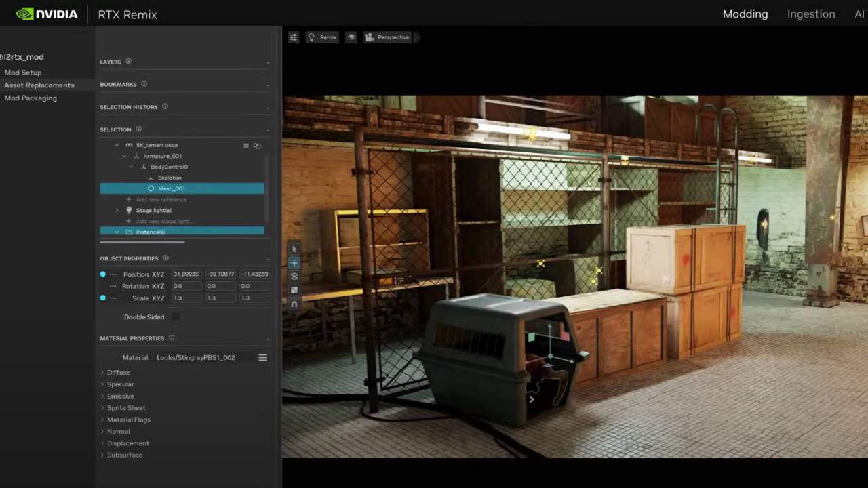Viewport: 868px width, 488px height.
Task: Expand Stage light(s) in the selection tree
Action: click(x=117, y=210)
